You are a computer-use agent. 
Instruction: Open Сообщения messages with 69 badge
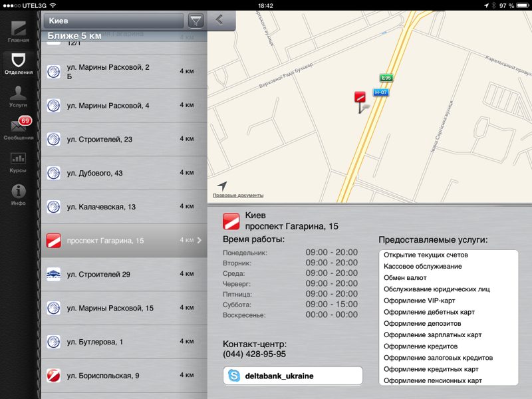coord(18,129)
